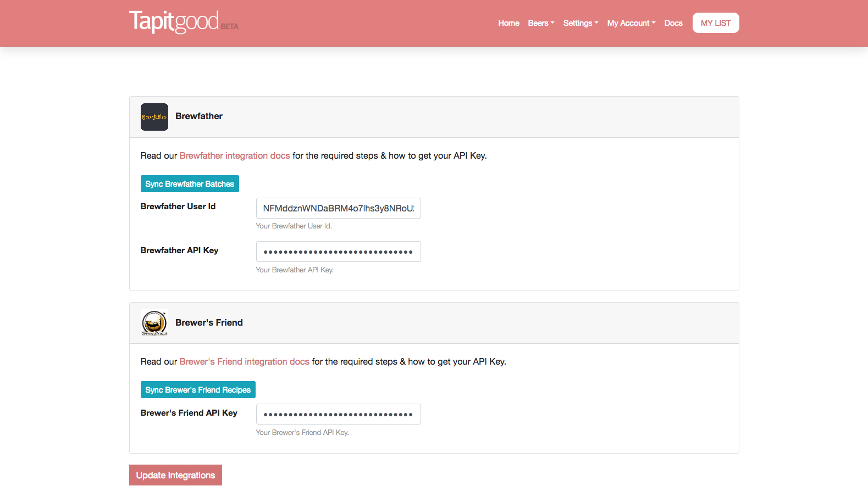Open Brewer's Friend integration docs link
The width and height of the screenshot is (868, 497).
[245, 361]
